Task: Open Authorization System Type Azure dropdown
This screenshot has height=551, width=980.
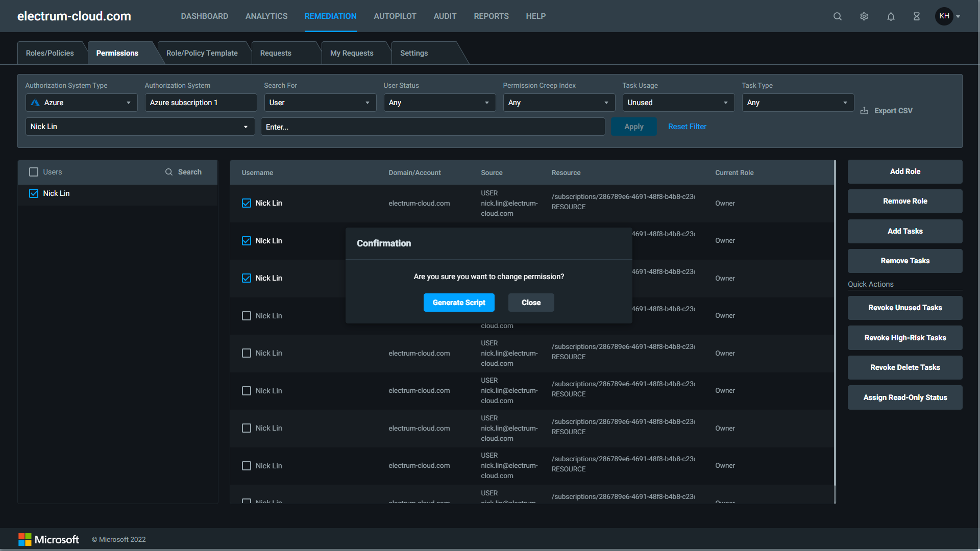Action: 82,103
